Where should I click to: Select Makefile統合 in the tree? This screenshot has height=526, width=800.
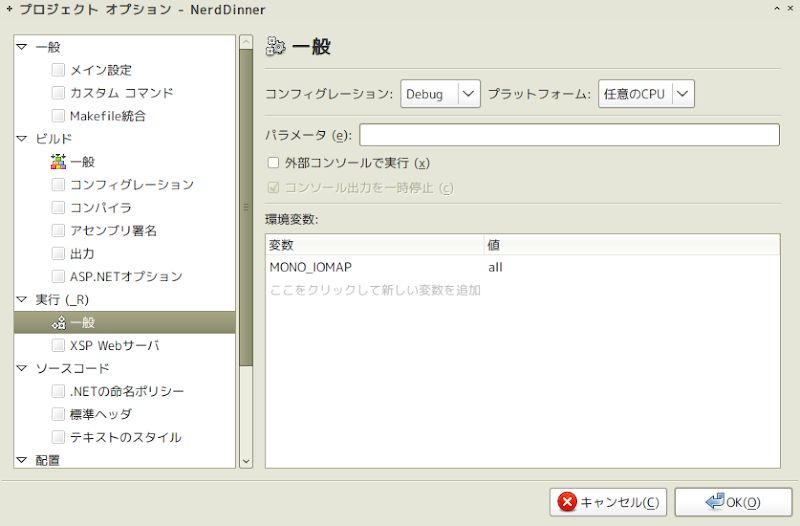coord(108,116)
